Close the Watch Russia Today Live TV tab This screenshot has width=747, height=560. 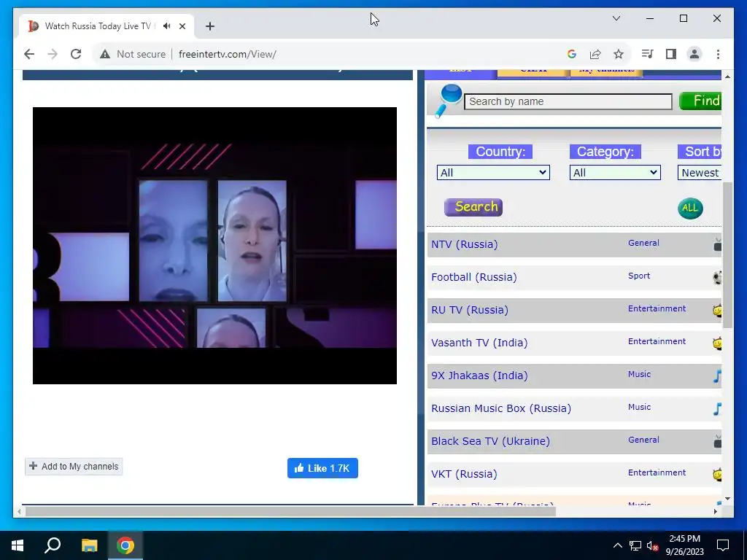[182, 26]
